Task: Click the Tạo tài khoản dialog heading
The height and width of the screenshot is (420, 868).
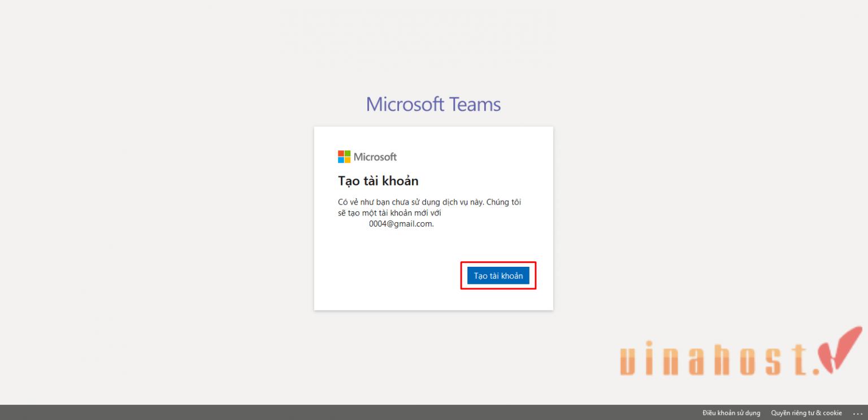Action: coord(378,181)
